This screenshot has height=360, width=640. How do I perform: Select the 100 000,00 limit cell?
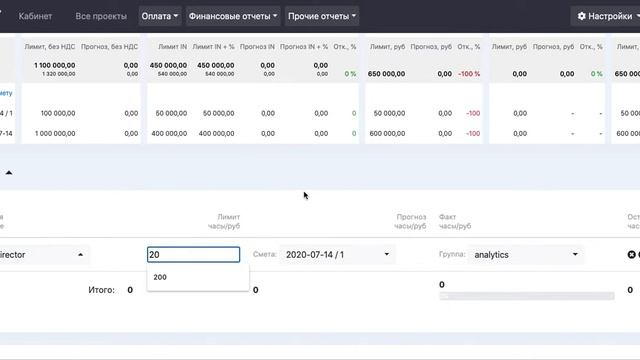(58, 113)
